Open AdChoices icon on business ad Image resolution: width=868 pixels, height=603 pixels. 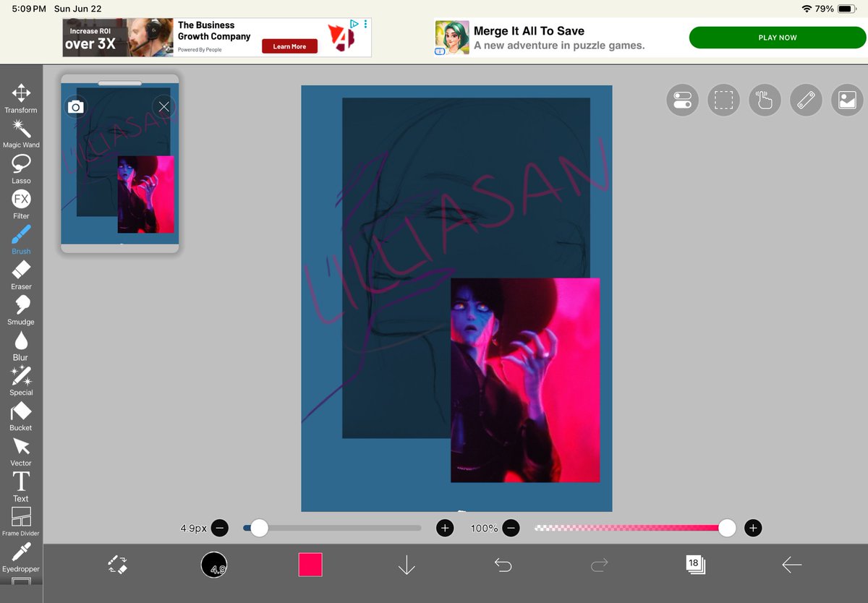point(354,24)
